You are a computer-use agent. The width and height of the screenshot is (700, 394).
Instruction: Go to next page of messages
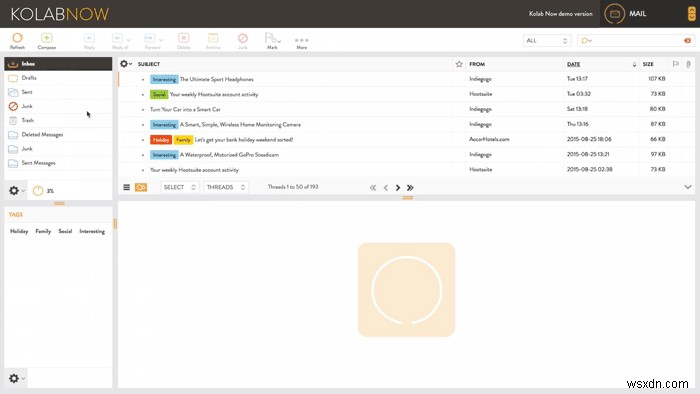pos(398,188)
